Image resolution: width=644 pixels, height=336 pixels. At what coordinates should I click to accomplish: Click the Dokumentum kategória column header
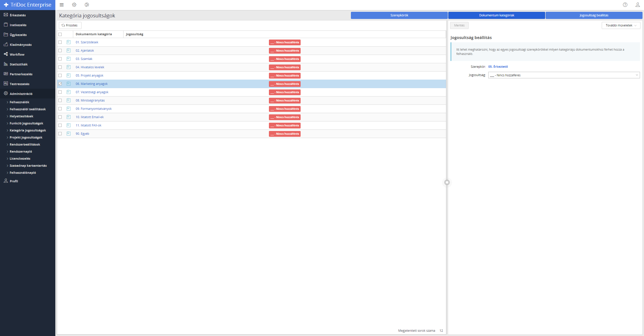point(94,34)
